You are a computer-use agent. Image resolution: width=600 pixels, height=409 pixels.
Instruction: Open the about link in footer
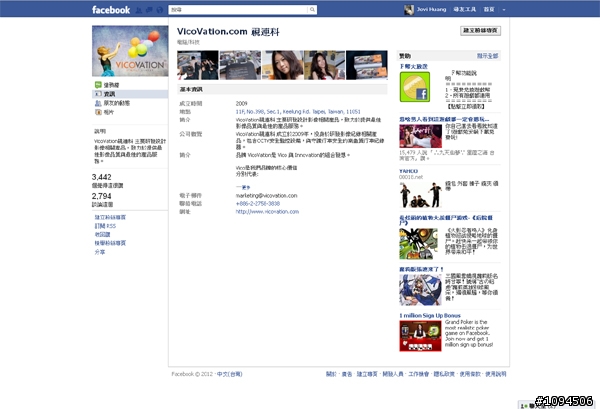331,374
